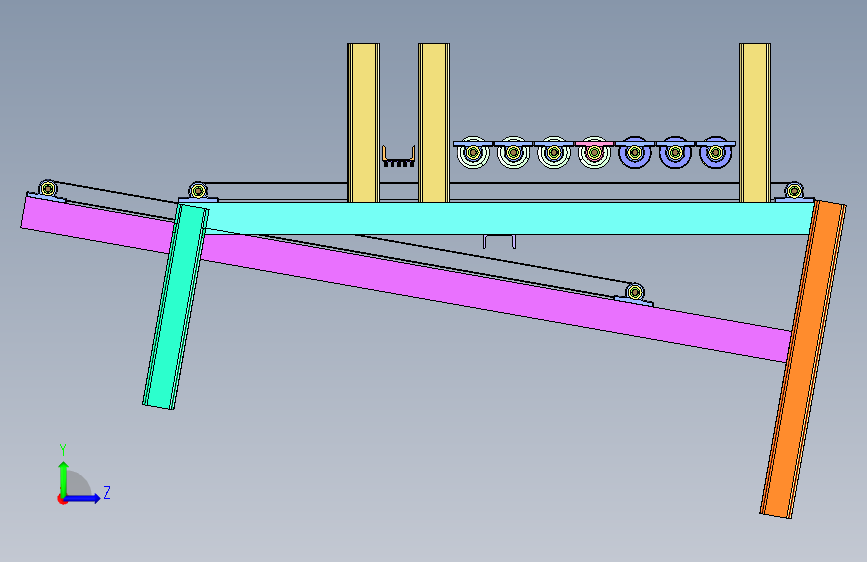867x562 pixels.
Task: Select the pulley at upper end of magenta beam
Action: pos(48,189)
